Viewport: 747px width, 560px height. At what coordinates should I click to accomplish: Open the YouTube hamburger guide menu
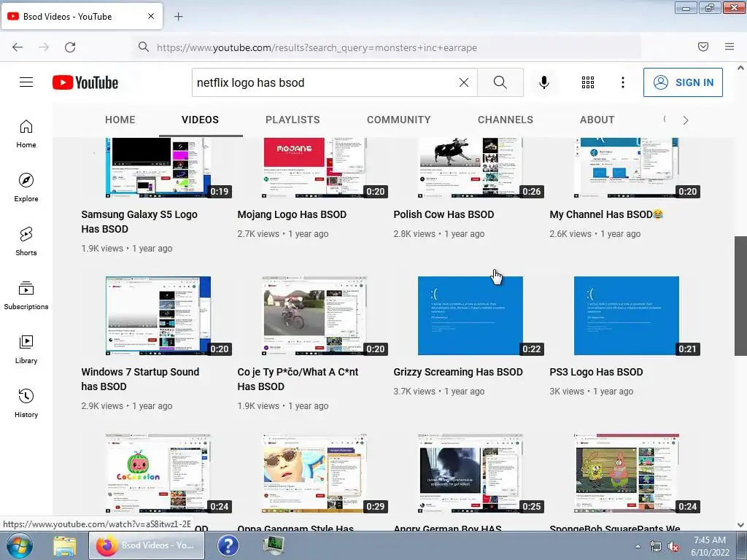pyautogui.click(x=26, y=82)
